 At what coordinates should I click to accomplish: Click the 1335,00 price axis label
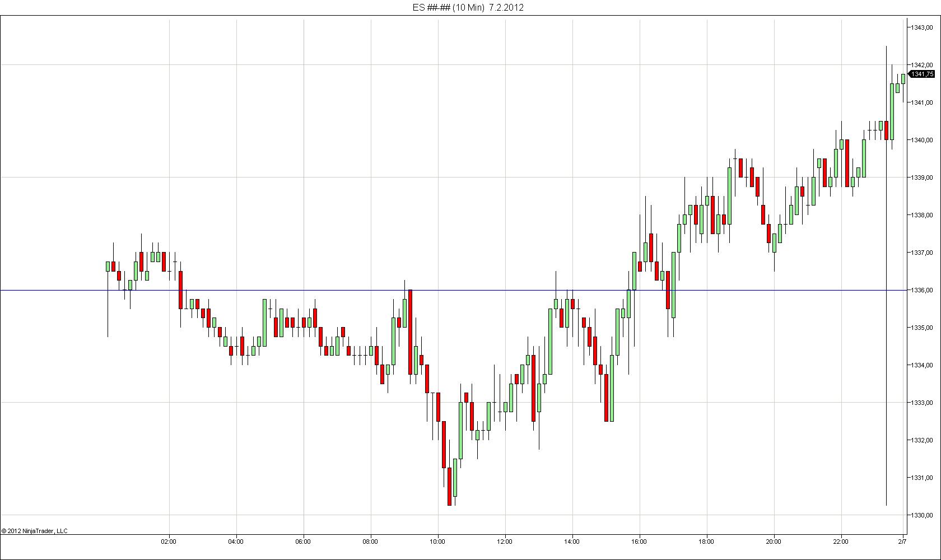point(922,328)
